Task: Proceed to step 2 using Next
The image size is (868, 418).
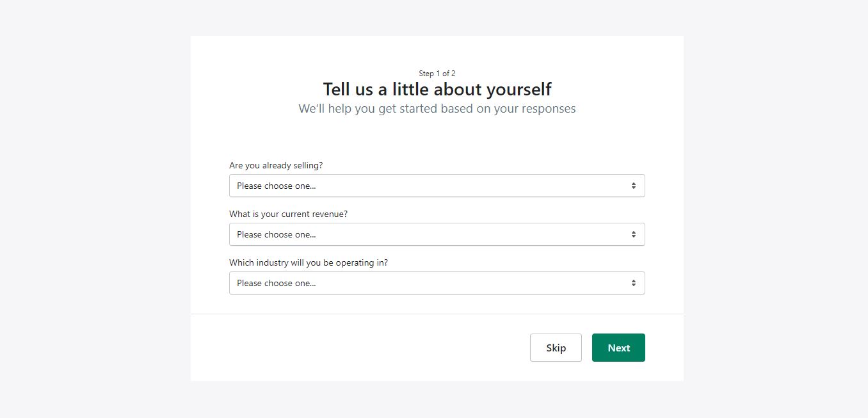Action: pyautogui.click(x=618, y=348)
